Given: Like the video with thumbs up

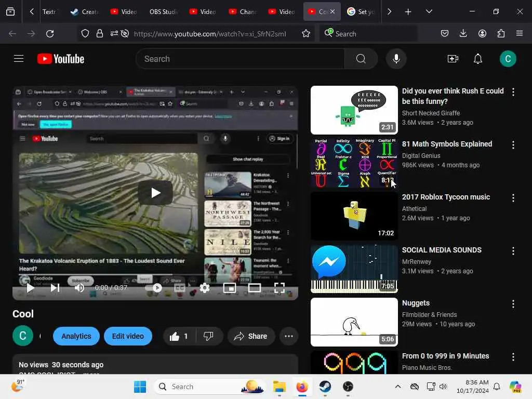Looking at the screenshot, I should [179, 336].
